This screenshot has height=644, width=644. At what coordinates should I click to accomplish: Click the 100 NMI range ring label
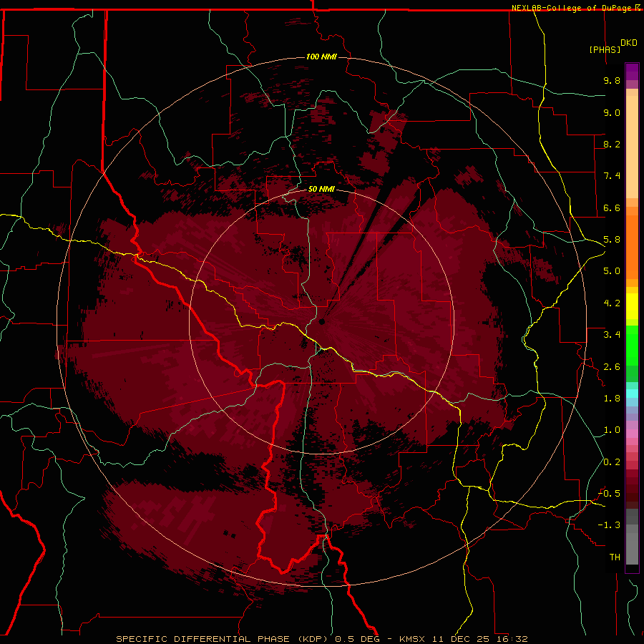coord(321,57)
